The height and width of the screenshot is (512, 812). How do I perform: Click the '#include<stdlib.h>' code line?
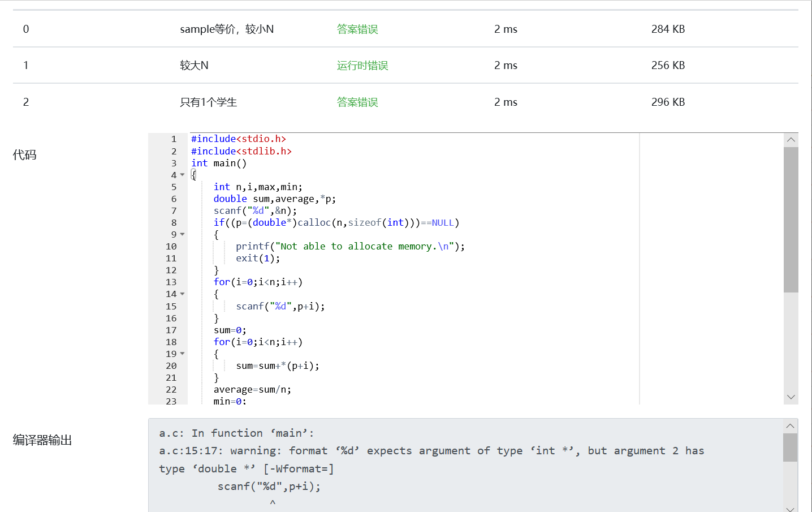point(241,151)
